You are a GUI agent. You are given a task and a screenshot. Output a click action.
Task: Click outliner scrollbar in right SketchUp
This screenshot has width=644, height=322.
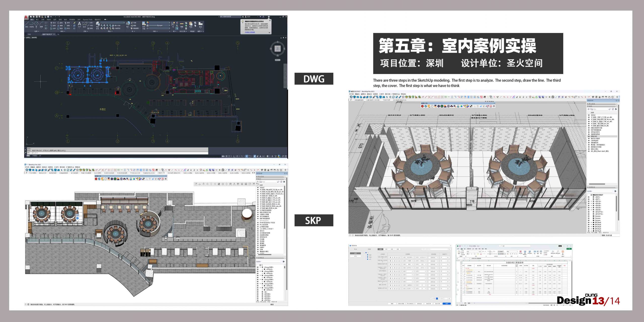coord(616,204)
